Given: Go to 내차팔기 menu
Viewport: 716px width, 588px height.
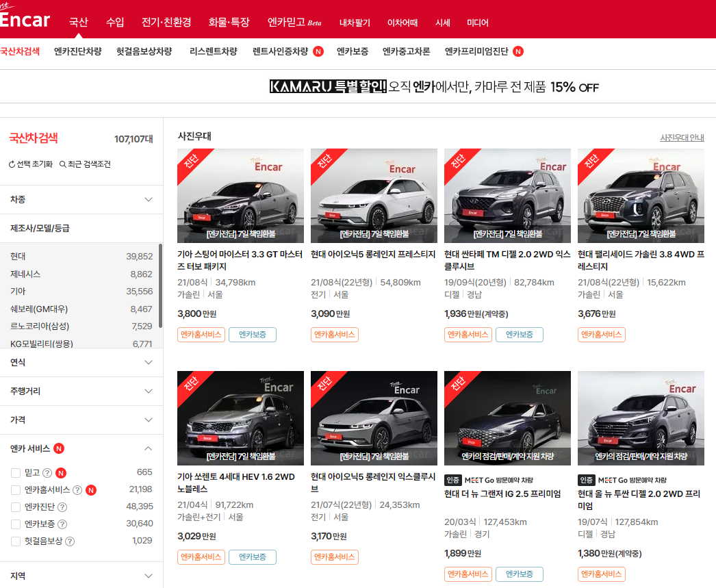Looking at the screenshot, I should tap(355, 23).
